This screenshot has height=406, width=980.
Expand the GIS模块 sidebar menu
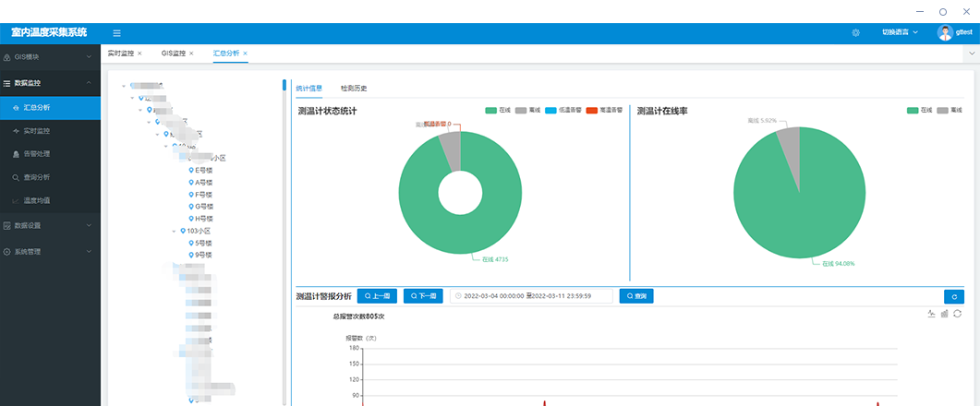tap(50, 57)
